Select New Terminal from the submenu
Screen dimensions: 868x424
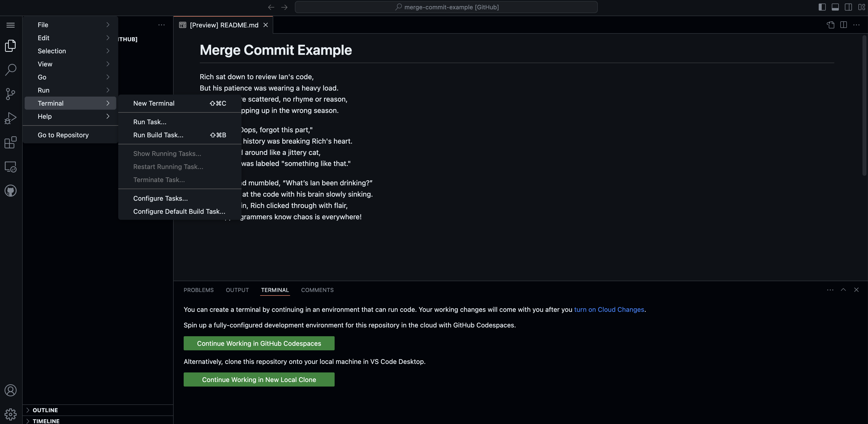tap(154, 103)
